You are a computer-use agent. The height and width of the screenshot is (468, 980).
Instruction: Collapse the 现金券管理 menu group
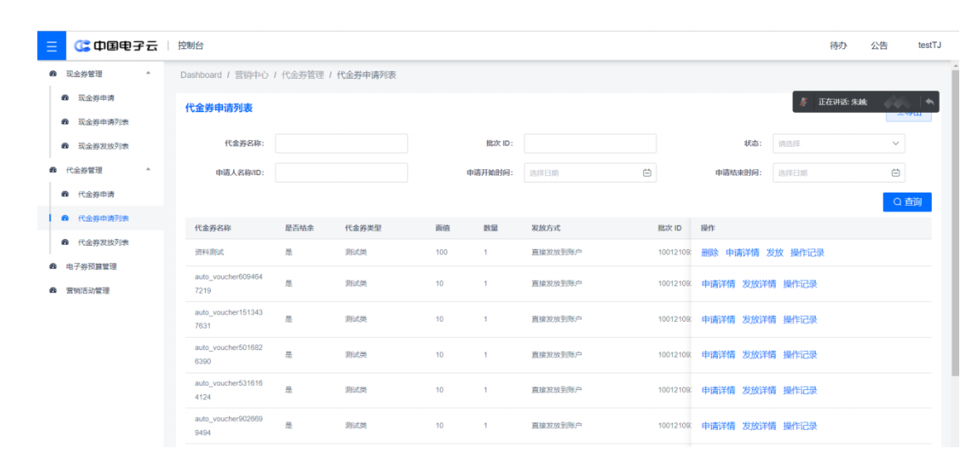tap(149, 74)
